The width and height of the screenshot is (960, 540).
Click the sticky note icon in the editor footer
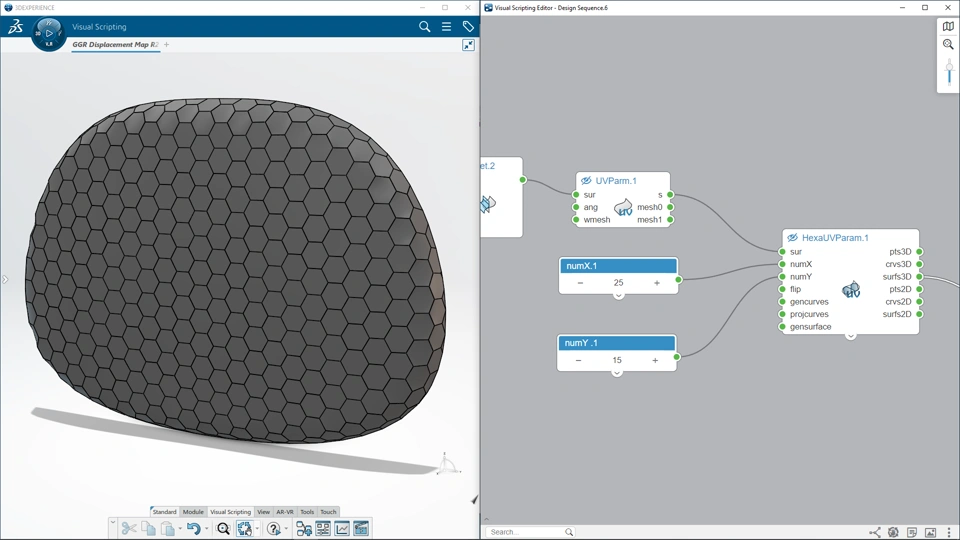912,532
